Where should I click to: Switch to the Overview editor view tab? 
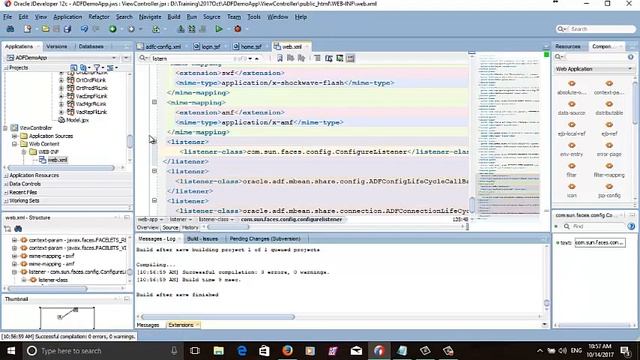[x=147, y=227]
